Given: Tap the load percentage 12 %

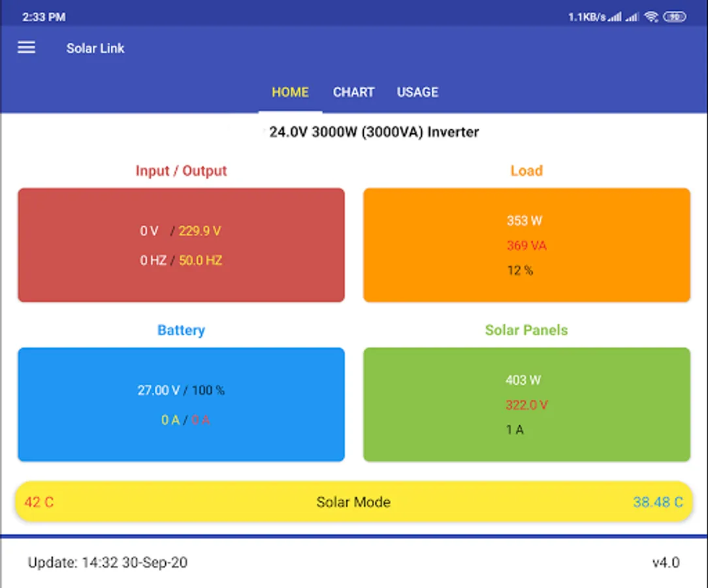Looking at the screenshot, I should (x=520, y=270).
